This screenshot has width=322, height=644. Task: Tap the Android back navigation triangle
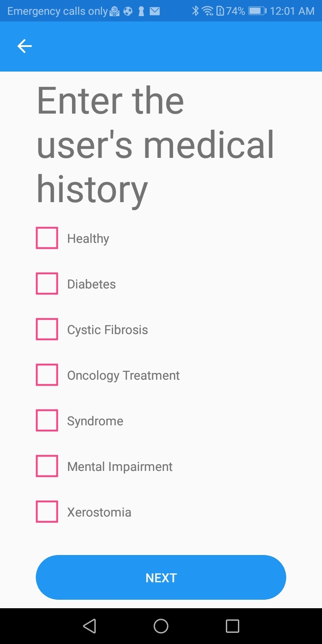tap(89, 626)
